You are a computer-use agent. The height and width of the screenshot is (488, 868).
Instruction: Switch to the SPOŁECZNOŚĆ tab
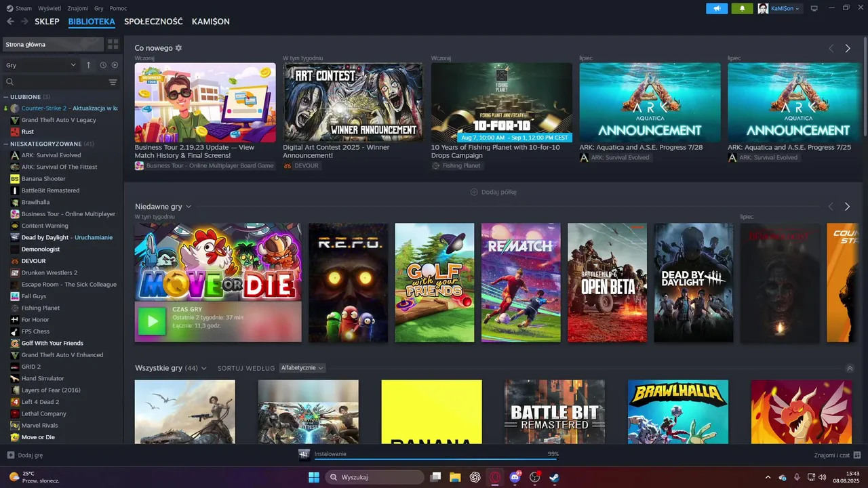[x=153, y=22]
